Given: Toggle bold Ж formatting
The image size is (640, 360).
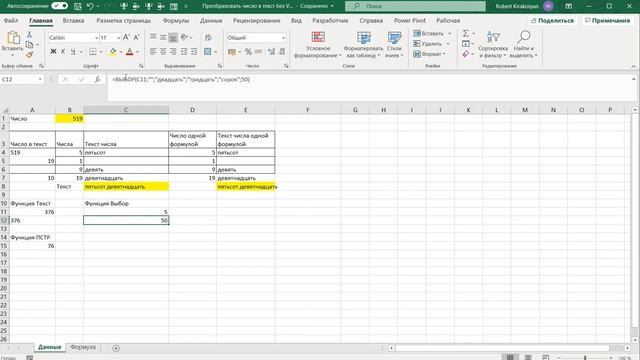Looking at the screenshot, I should pyautogui.click(x=53, y=51).
